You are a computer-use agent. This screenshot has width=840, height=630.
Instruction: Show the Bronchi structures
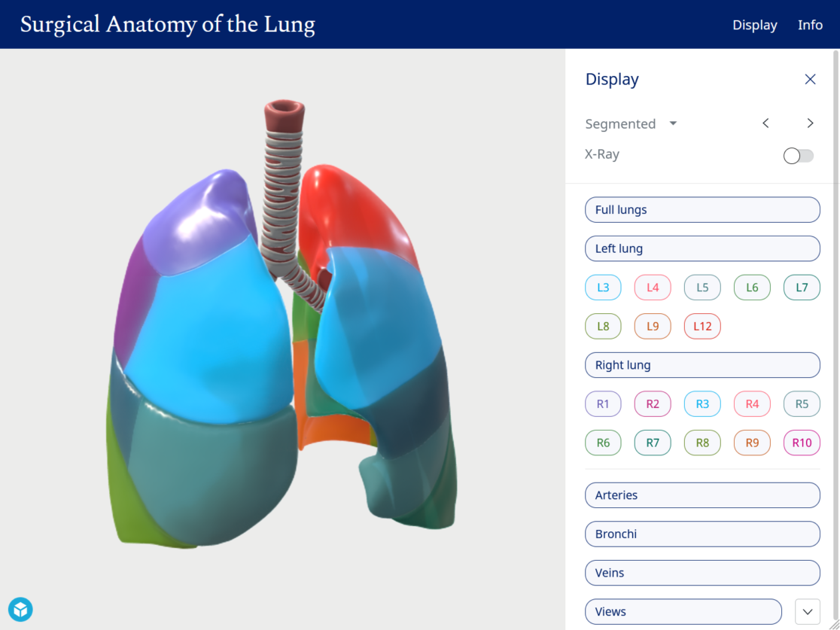702,534
